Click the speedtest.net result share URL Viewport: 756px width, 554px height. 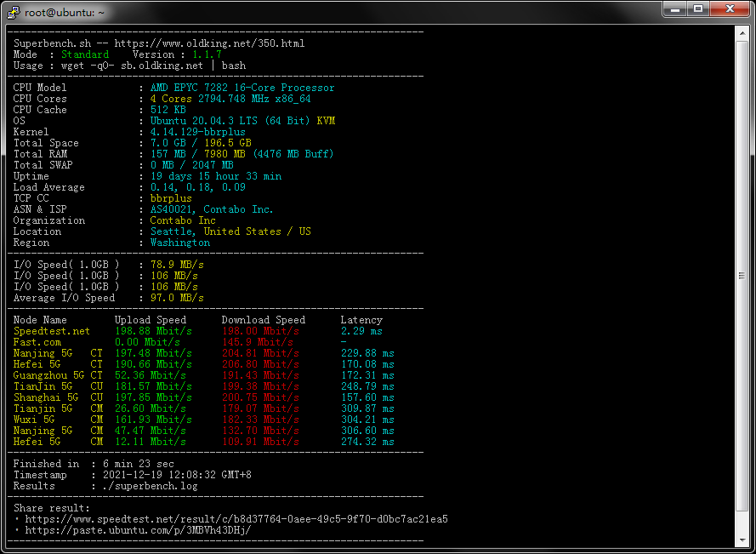pos(236,519)
